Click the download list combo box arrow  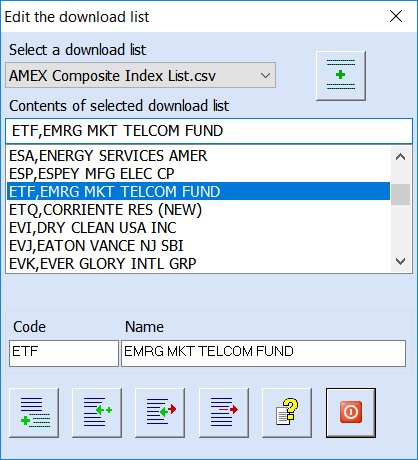[265, 75]
